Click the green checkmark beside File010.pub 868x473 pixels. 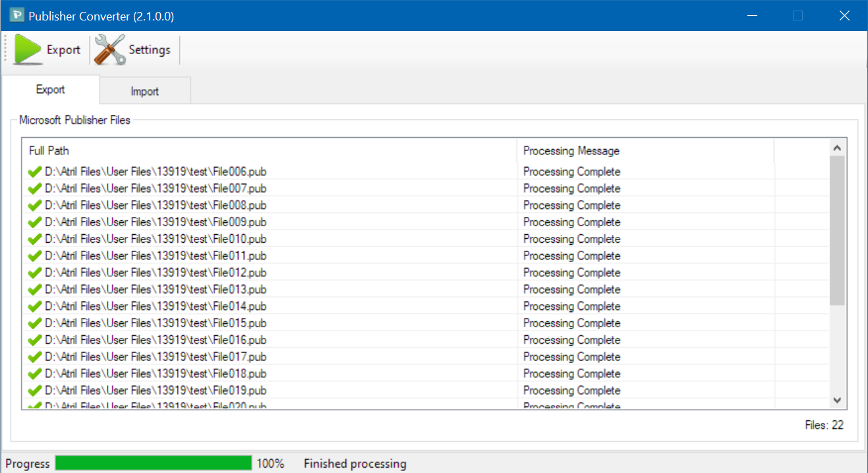35,239
